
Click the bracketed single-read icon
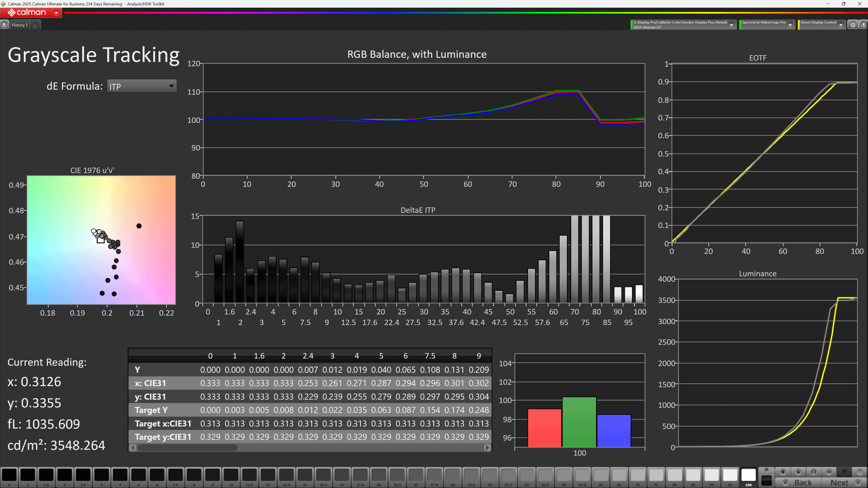click(x=814, y=472)
